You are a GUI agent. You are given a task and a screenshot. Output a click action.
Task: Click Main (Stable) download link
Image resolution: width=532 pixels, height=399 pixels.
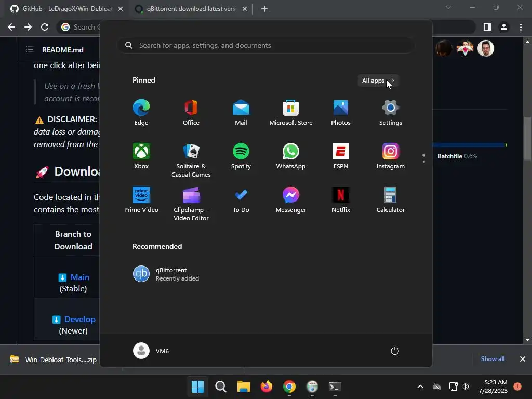coord(79,277)
